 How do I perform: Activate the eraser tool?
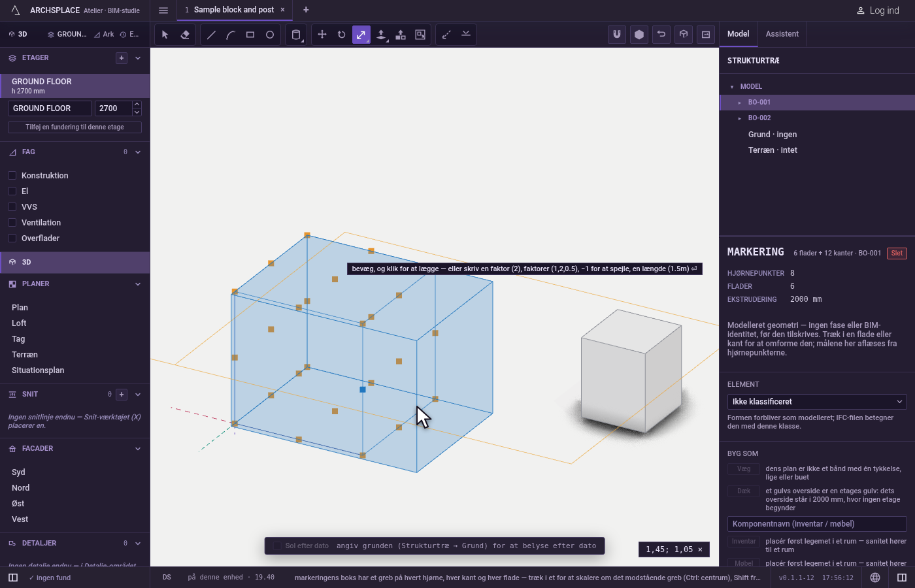coord(185,35)
